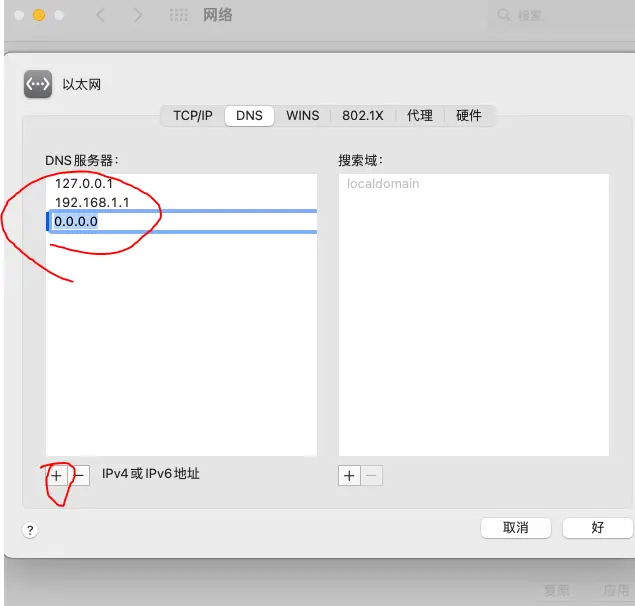The width and height of the screenshot is (635, 606).
Task: Switch to the TCP/IP tab
Action: (192, 116)
